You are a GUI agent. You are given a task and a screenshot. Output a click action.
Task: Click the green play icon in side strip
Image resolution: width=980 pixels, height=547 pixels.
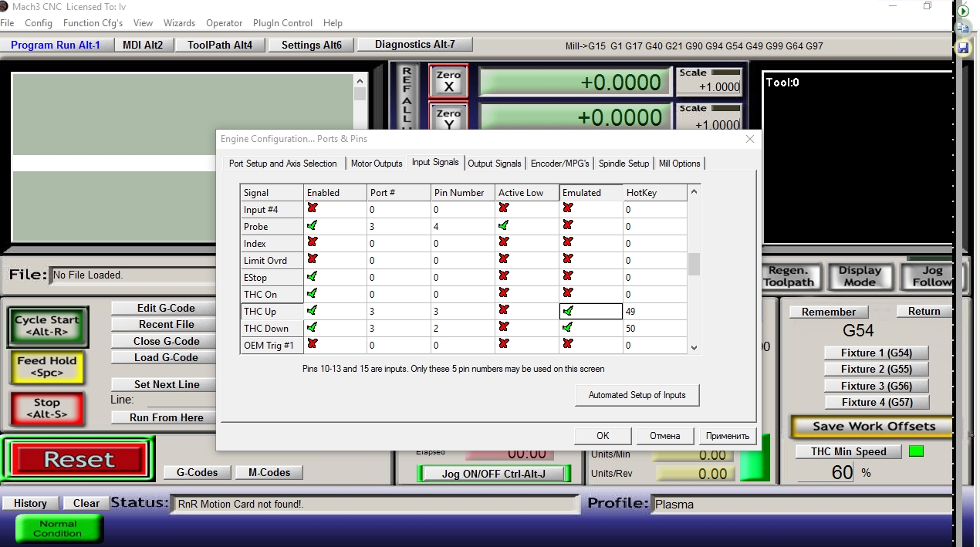tap(963, 12)
